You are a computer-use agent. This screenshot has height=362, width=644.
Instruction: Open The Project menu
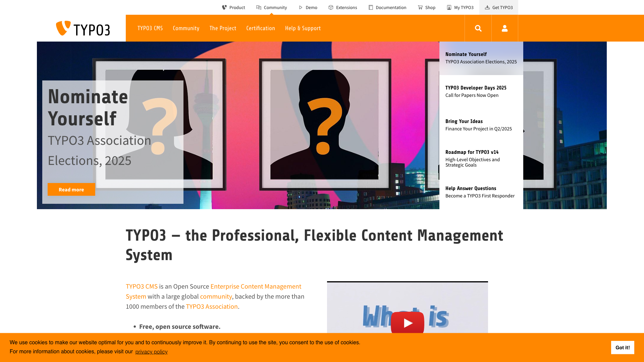(x=223, y=28)
